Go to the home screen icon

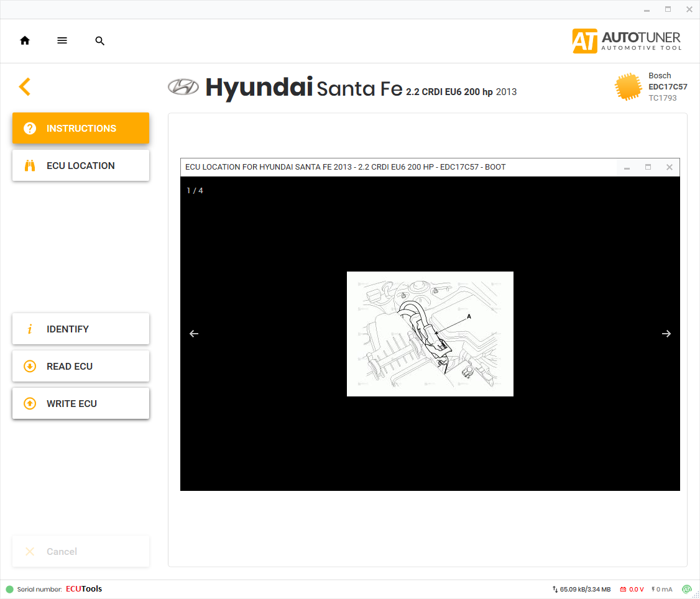click(x=25, y=41)
